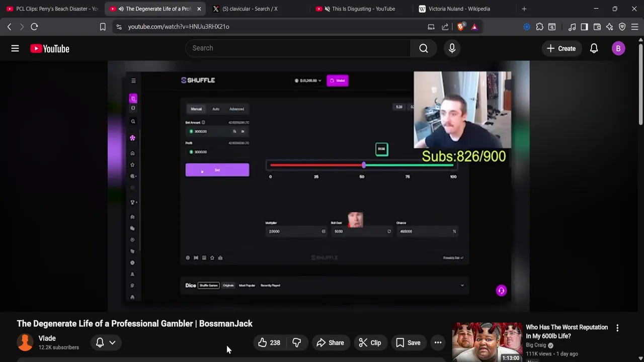Screen dimensions: 644x362
Task: Click the share page icon in address bar
Action: pyautogui.click(x=445, y=27)
